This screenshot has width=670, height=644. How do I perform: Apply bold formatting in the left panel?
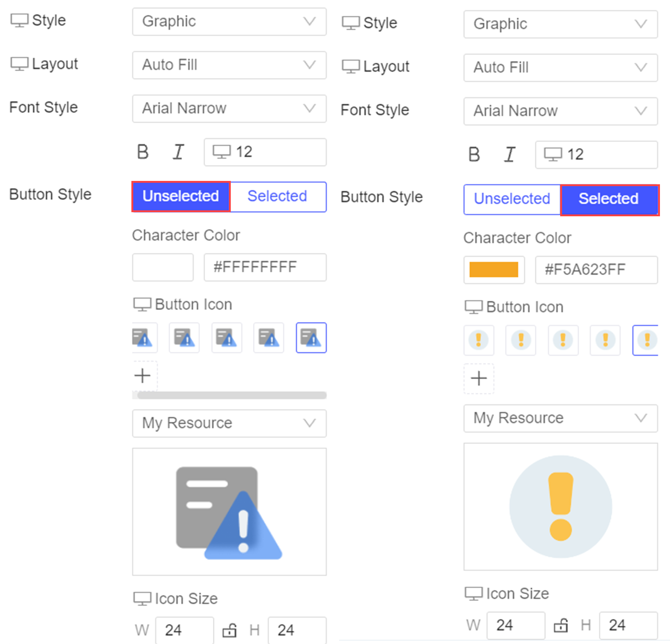143,152
